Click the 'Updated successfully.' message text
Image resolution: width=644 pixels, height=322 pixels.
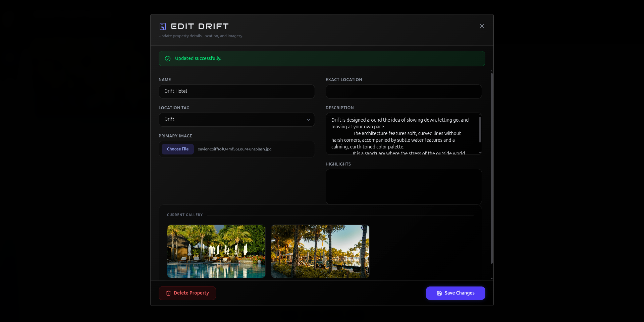[198, 58]
